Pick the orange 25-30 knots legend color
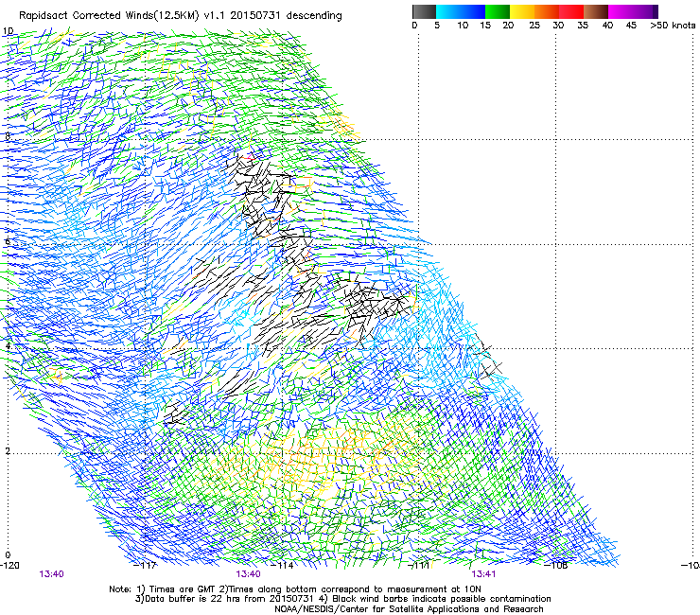 (x=547, y=11)
